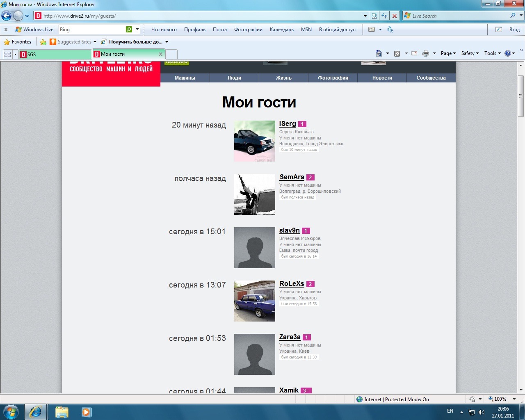Adjust the page zoom from 100%

pyautogui.click(x=501, y=399)
